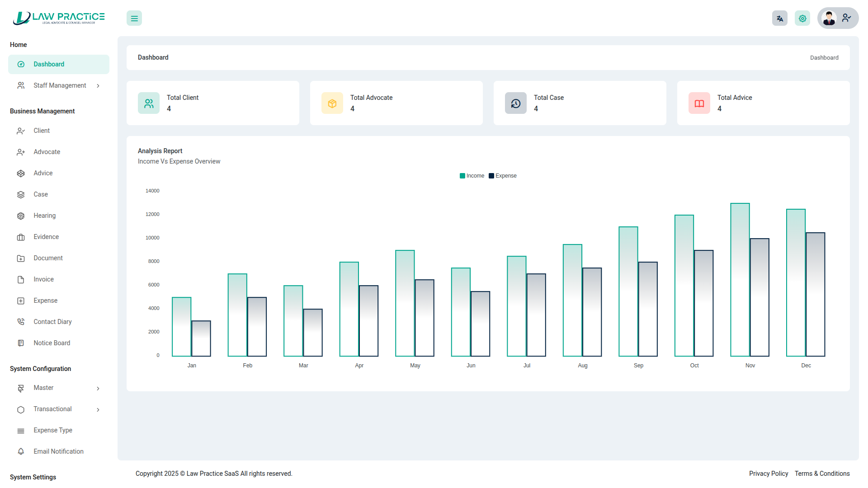Open the language translation icon
The image size is (868, 488).
(x=780, y=19)
